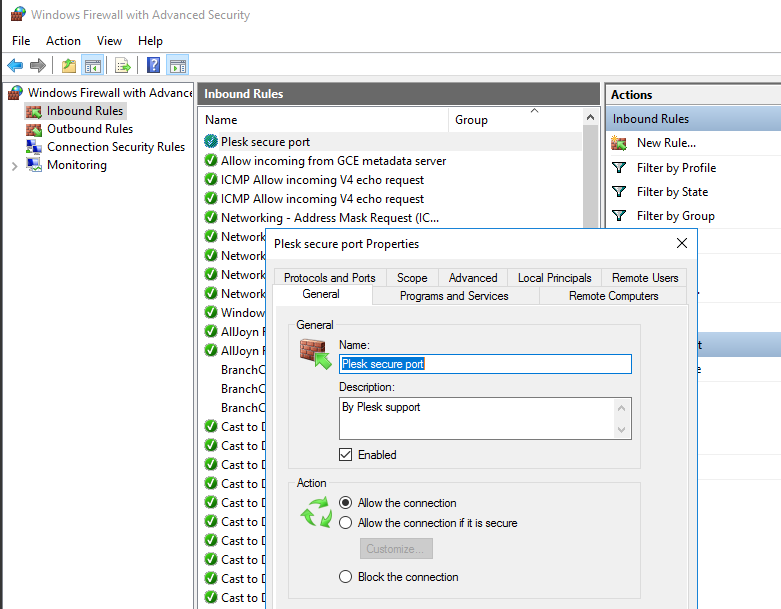Click the Name input field
Image resolution: width=781 pixels, height=609 pixels.
[x=486, y=364]
